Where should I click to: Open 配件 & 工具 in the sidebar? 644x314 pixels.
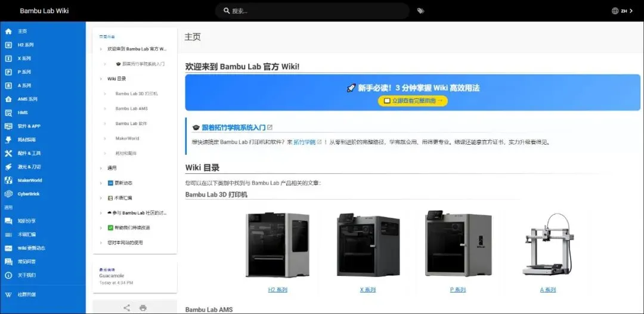point(43,153)
